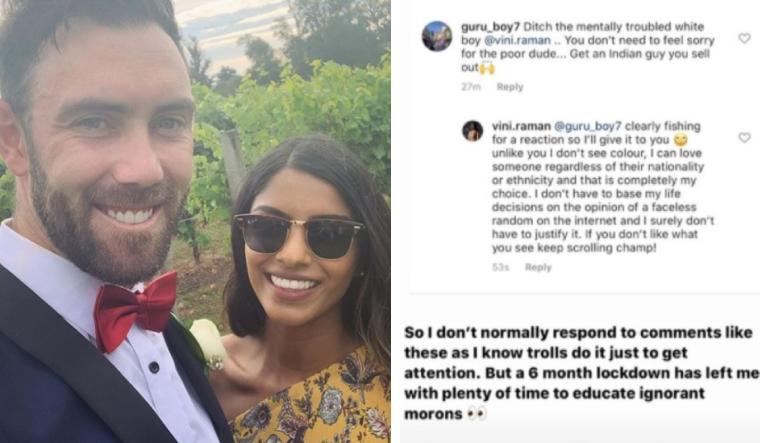Follow the @vini.raman mention in the comment
The width and height of the screenshot is (760, 443).
point(517,40)
